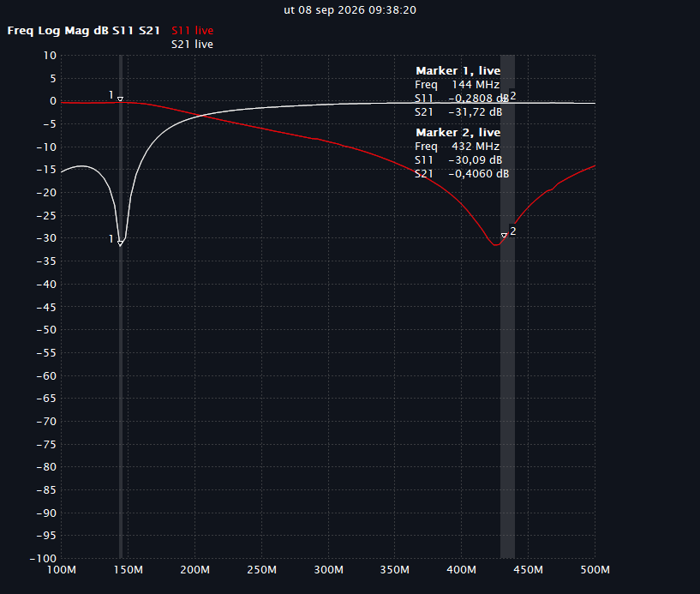
Task: Click the '-50' dB axis label
Action: click(x=46, y=330)
